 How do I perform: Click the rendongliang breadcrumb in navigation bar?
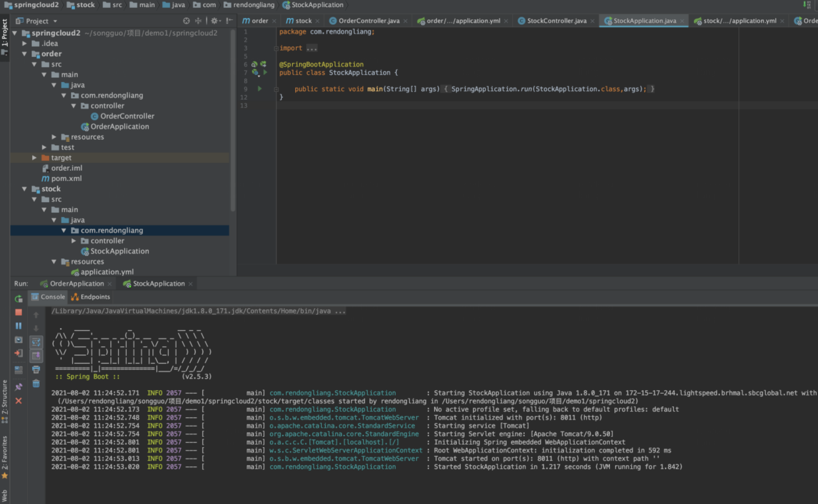[x=249, y=5]
